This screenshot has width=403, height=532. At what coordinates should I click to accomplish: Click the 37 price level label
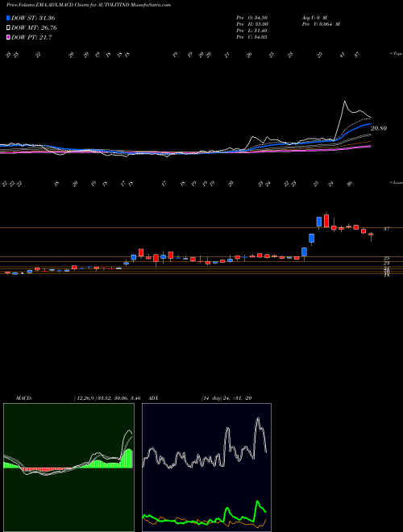(x=386, y=229)
